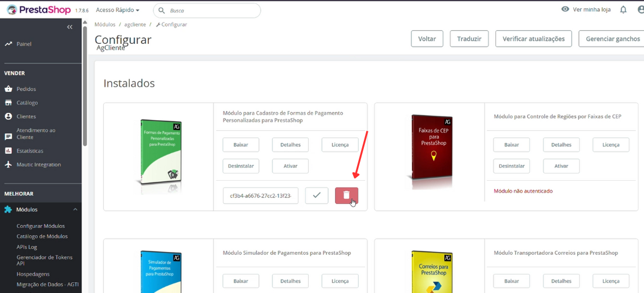The height and width of the screenshot is (293, 644).
Task: Open Pedidos basket icon
Action: tap(8, 89)
